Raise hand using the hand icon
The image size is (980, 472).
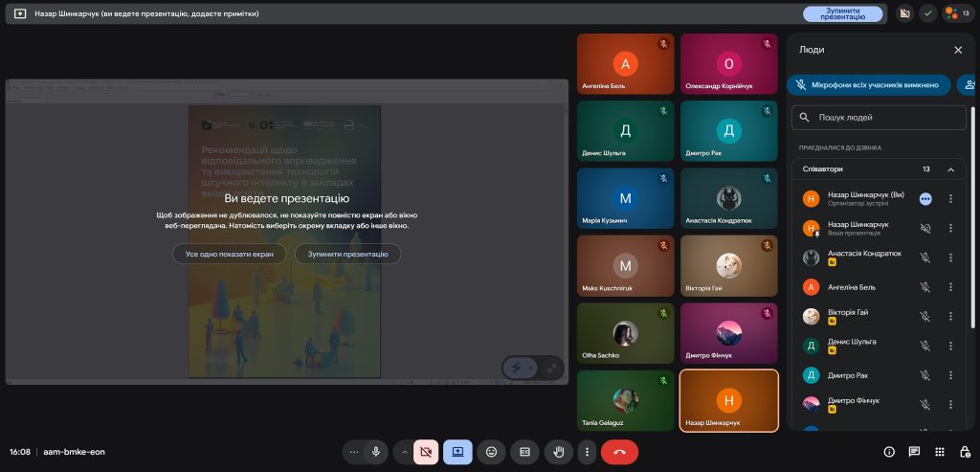pos(558,451)
